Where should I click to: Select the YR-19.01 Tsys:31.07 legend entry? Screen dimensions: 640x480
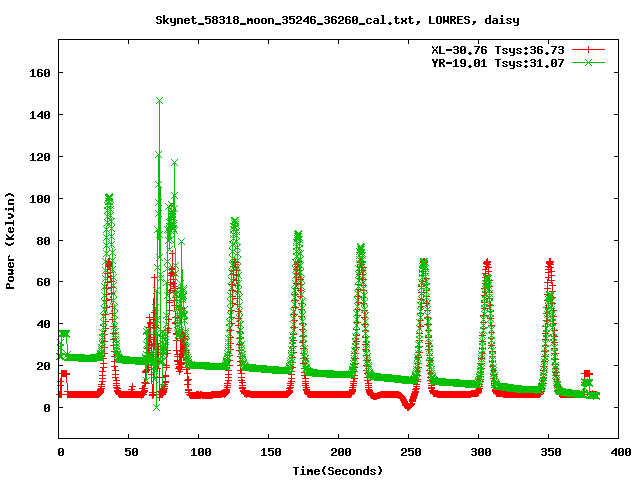pyautogui.click(x=498, y=63)
